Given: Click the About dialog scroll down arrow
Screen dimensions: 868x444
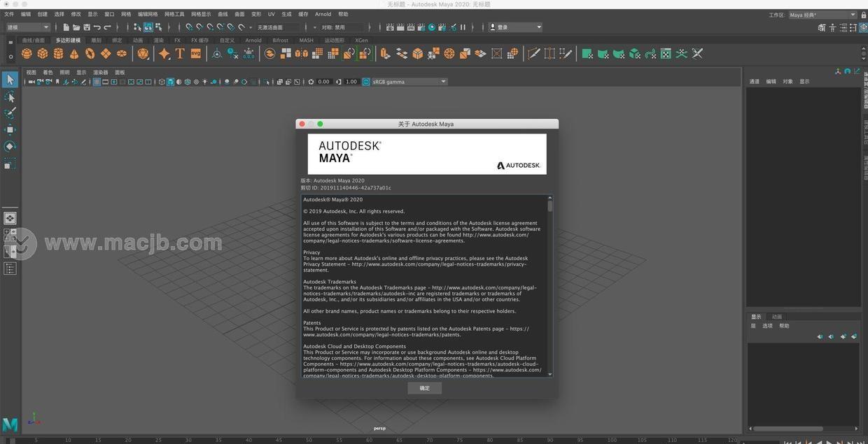Looking at the screenshot, I should [550, 374].
